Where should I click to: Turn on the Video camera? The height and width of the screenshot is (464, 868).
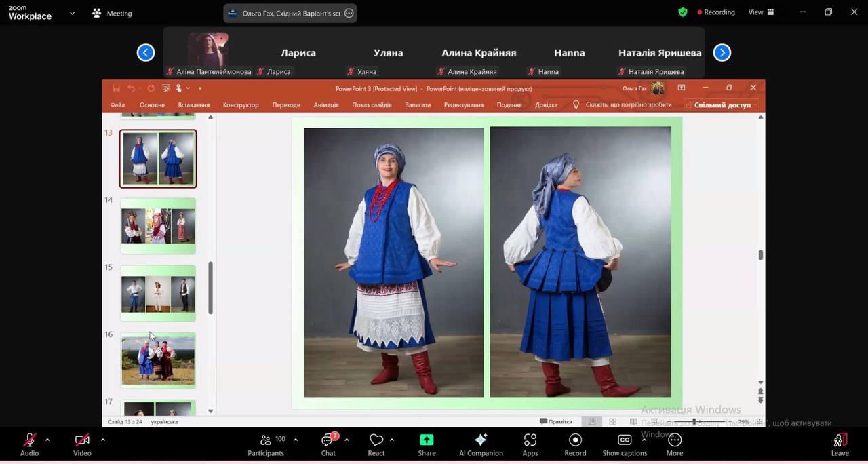pos(82,441)
